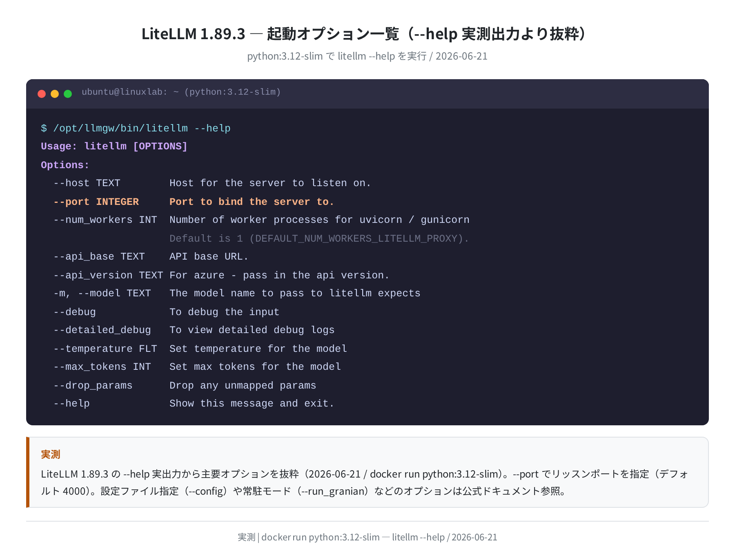Click the --temperature FLT option

pos(105,349)
